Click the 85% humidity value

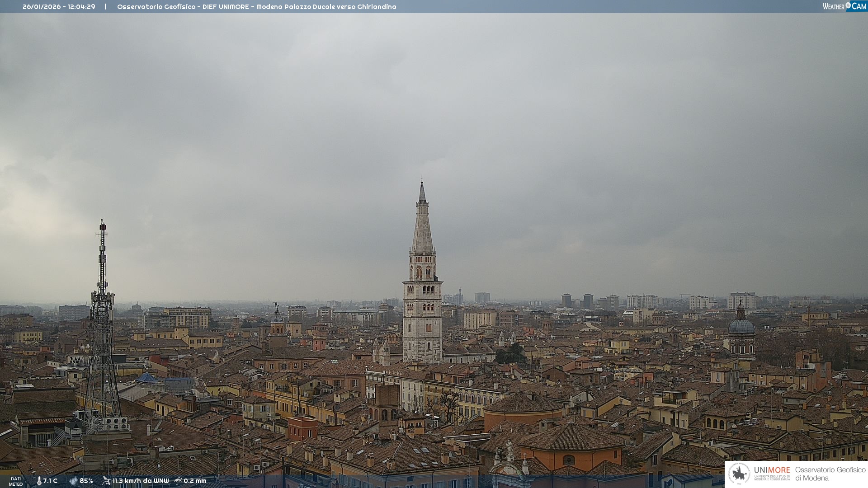(x=86, y=481)
